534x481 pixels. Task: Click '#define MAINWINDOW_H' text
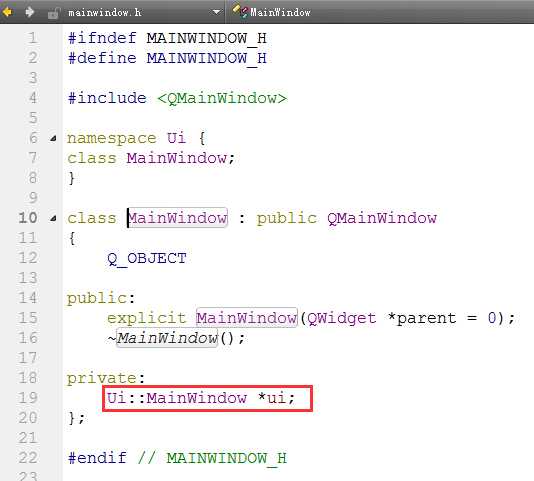pyautogui.click(x=167, y=58)
